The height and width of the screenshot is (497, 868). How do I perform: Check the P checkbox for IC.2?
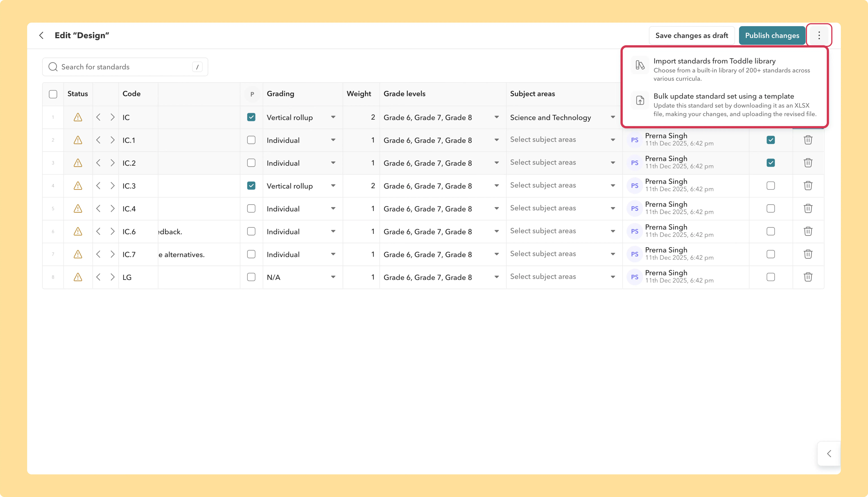pos(251,163)
